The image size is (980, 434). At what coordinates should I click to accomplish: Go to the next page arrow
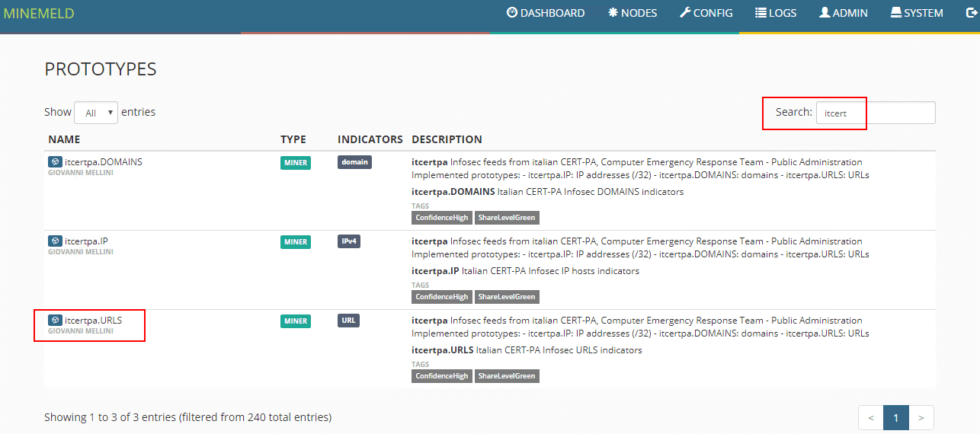921,417
